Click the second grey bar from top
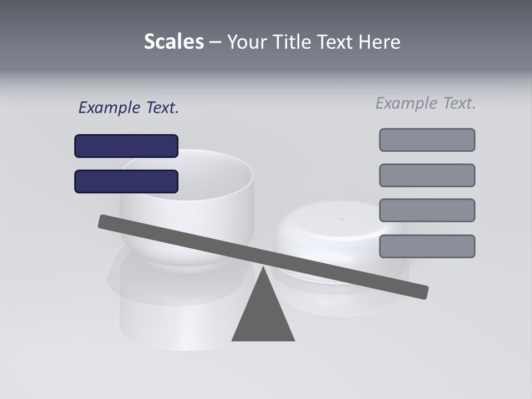Screen dimensions: 532x399 click(427, 175)
